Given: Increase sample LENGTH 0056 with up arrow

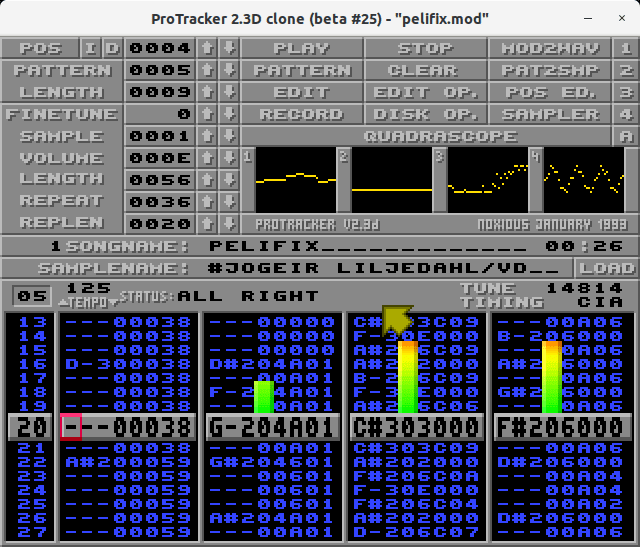Looking at the screenshot, I should [207, 180].
